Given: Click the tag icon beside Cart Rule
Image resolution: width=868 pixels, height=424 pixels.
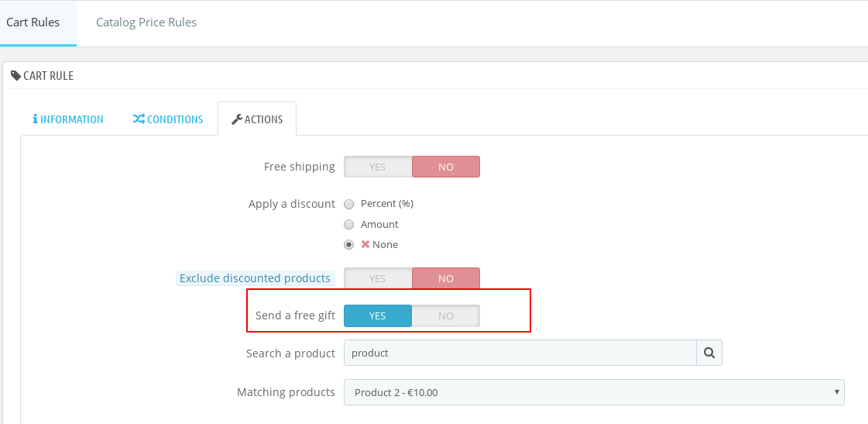Looking at the screenshot, I should (15, 75).
